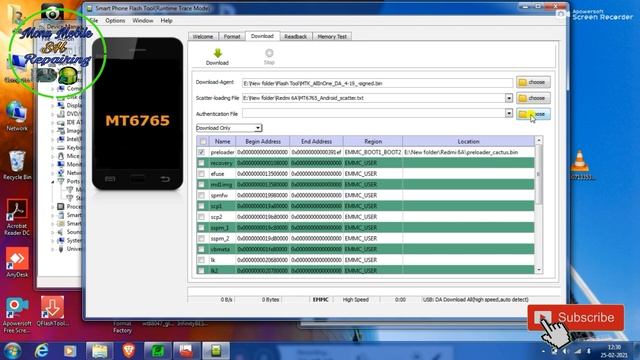Open File Explorer from the taskbar
The height and width of the screenshot is (360, 640).
click(99, 351)
